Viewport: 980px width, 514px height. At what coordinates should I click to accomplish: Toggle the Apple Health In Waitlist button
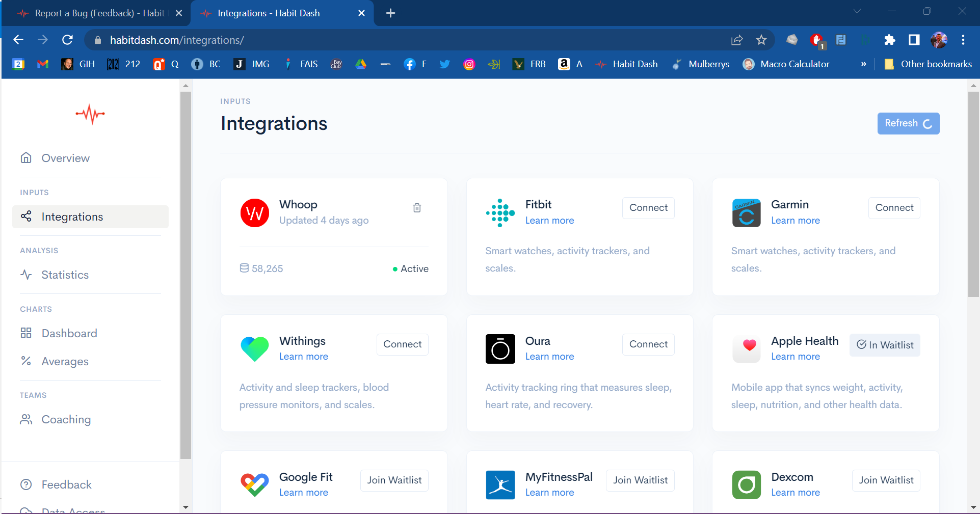click(x=885, y=345)
